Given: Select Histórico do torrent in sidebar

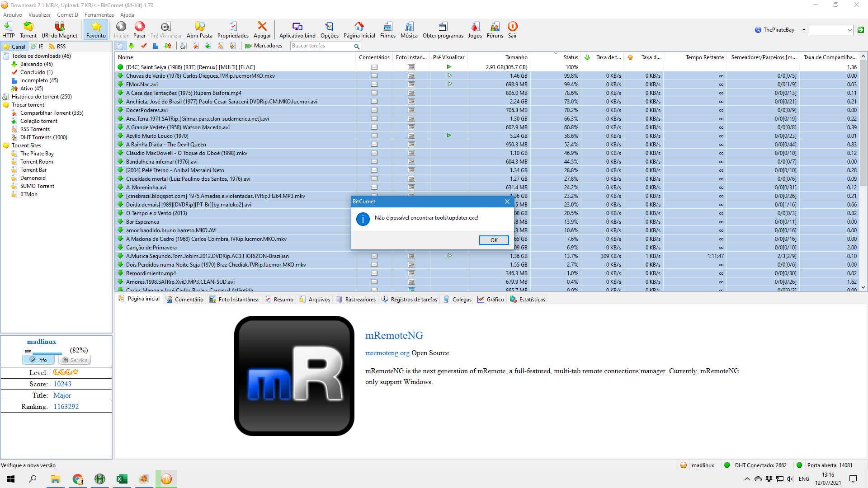Looking at the screenshot, I should [41, 97].
